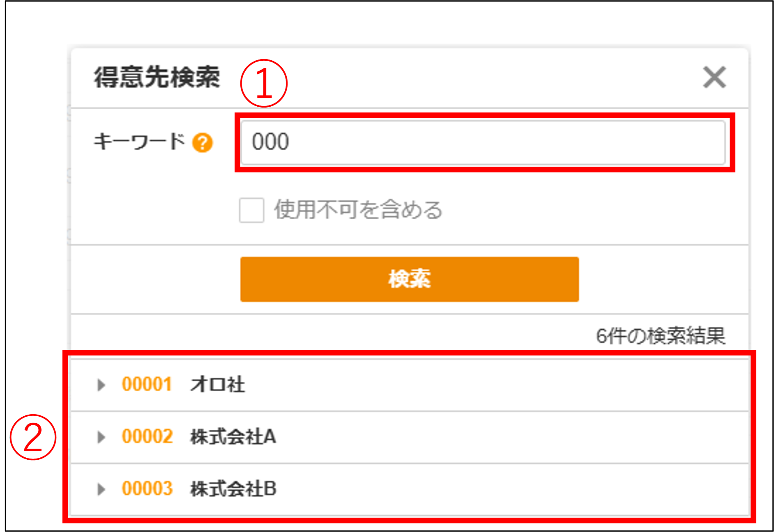
Task: Click the orange keyword help icon
Action: pos(203,143)
